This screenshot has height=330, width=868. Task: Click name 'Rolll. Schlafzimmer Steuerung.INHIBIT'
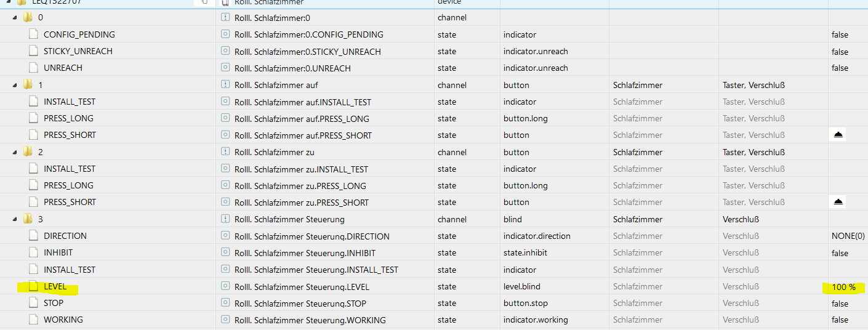(305, 252)
